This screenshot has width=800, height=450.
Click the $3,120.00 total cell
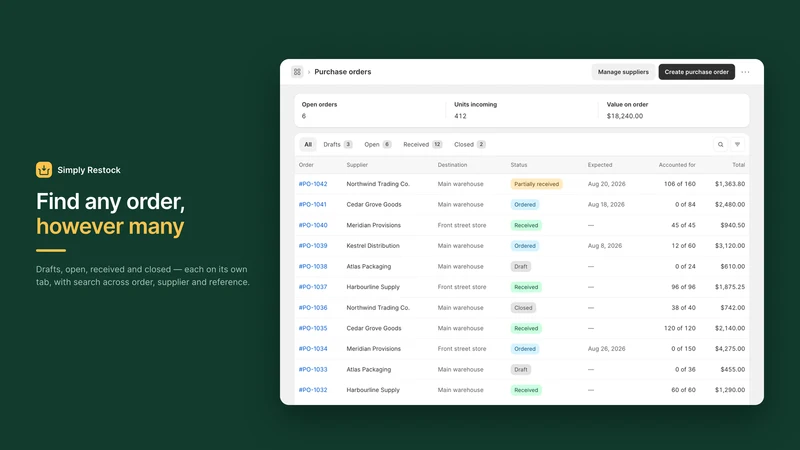[730, 245]
